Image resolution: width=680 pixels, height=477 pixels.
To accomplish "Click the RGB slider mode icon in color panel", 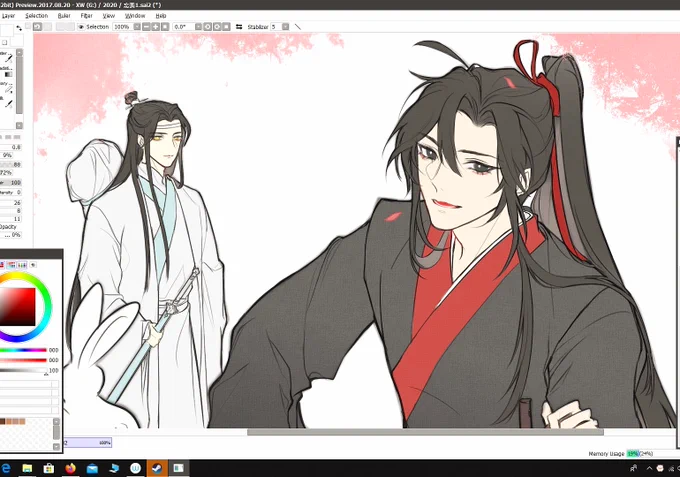I will [12, 265].
